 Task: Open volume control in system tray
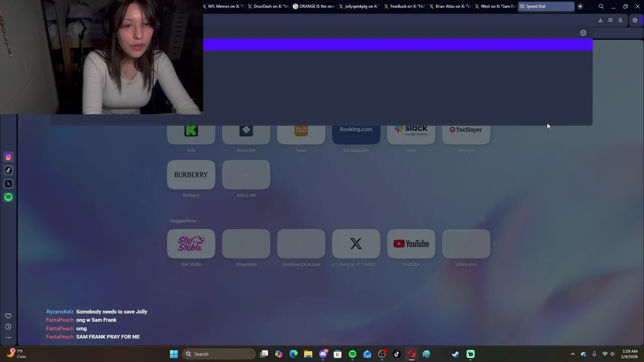tap(612, 354)
